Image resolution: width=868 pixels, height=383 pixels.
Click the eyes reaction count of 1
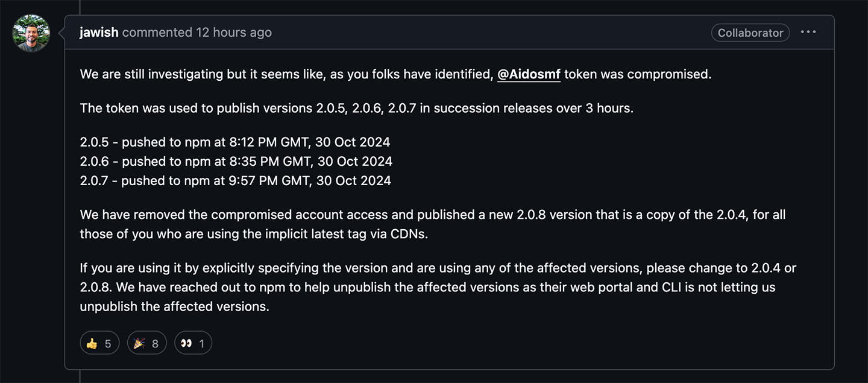[201, 344]
